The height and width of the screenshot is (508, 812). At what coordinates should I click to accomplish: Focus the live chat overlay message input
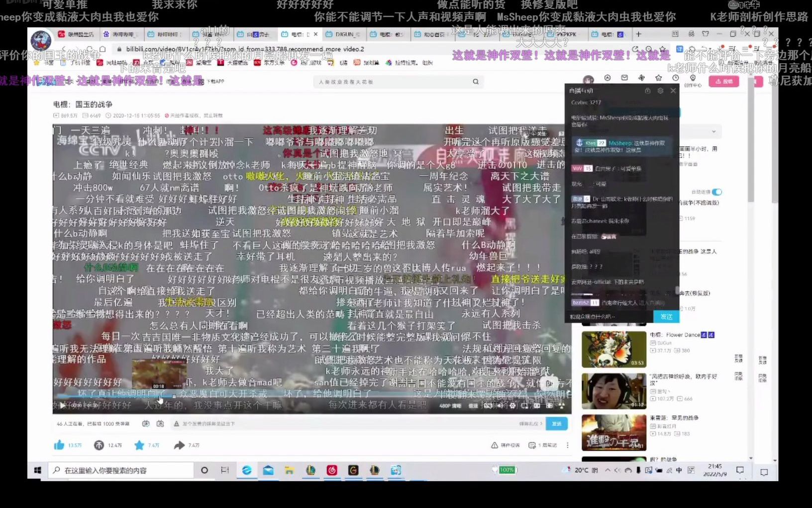[609, 317]
